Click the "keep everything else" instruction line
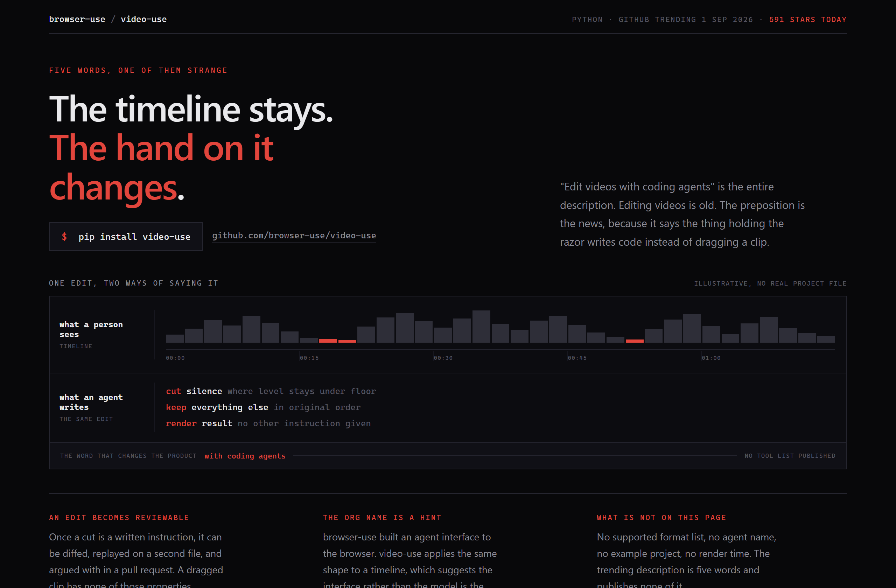 263,408
